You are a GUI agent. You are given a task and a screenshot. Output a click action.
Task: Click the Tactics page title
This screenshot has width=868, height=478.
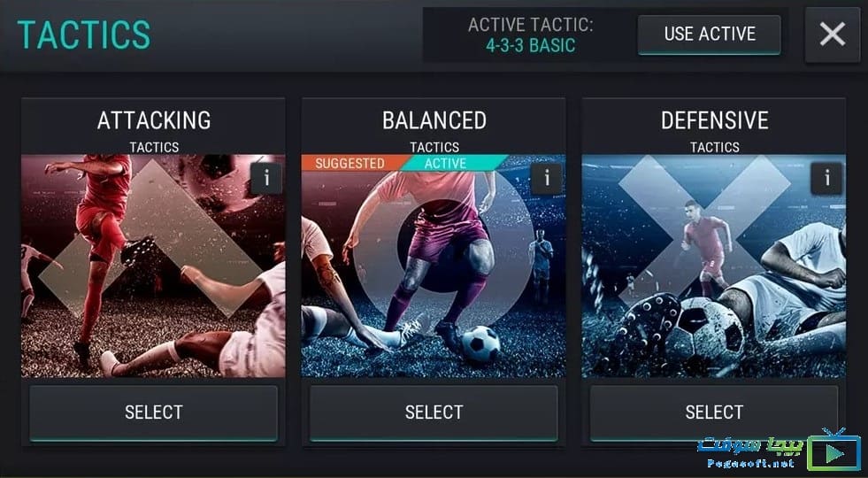[84, 35]
